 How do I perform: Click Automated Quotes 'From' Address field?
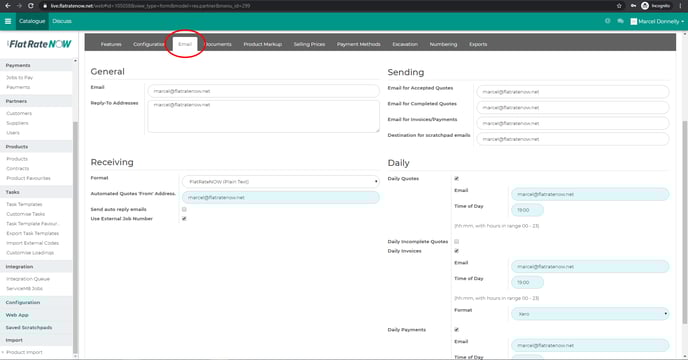tap(281, 197)
